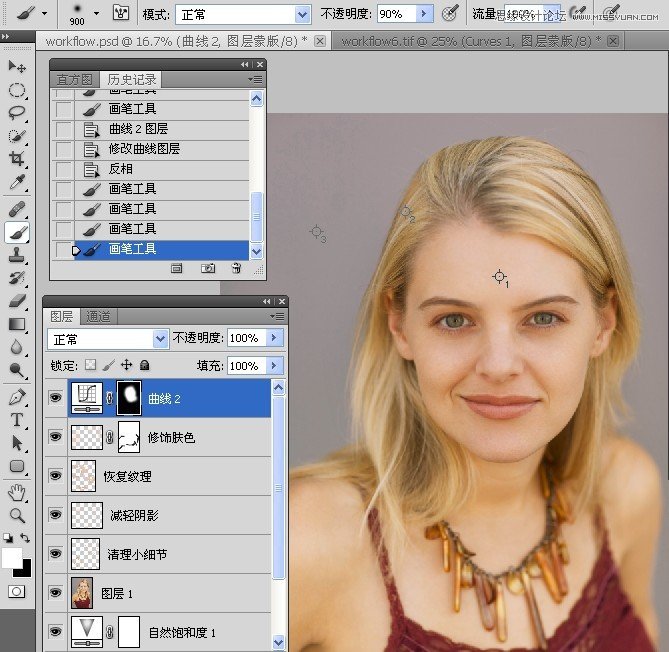Hide the 曲线 2 layer
The height and width of the screenshot is (652, 669).
click(x=54, y=399)
